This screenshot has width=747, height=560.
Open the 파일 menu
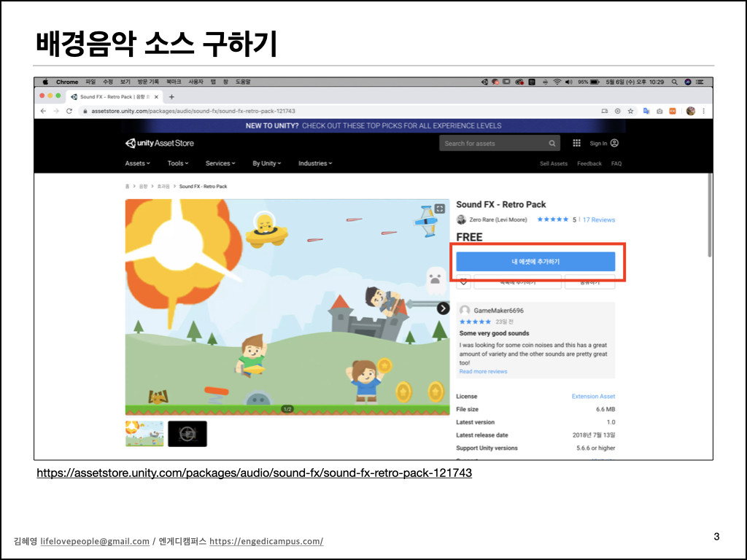click(90, 82)
